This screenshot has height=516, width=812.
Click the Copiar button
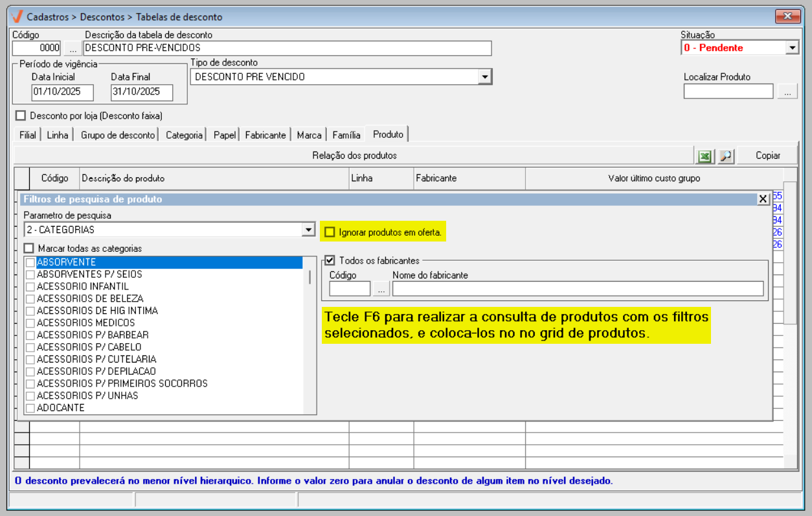(768, 156)
